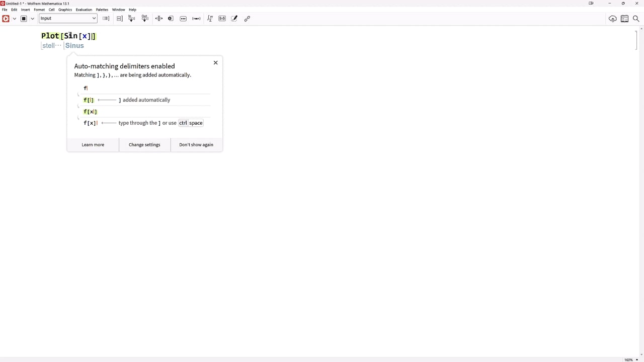The height and width of the screenshot is (362, 644).
Task: Click the parenthesized ellipsis icon
Action: pyautogui.click(x=196, y=19)
